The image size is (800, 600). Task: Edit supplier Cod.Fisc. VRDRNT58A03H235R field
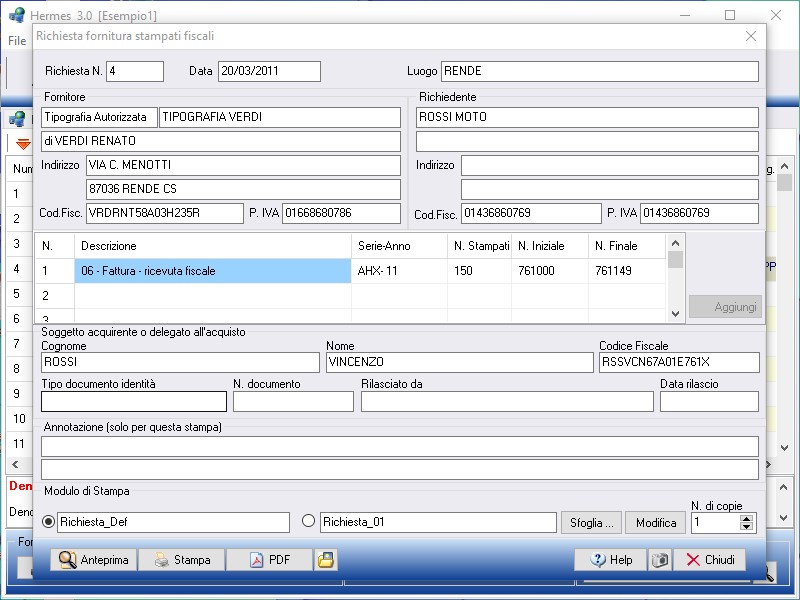coord(165,213)
